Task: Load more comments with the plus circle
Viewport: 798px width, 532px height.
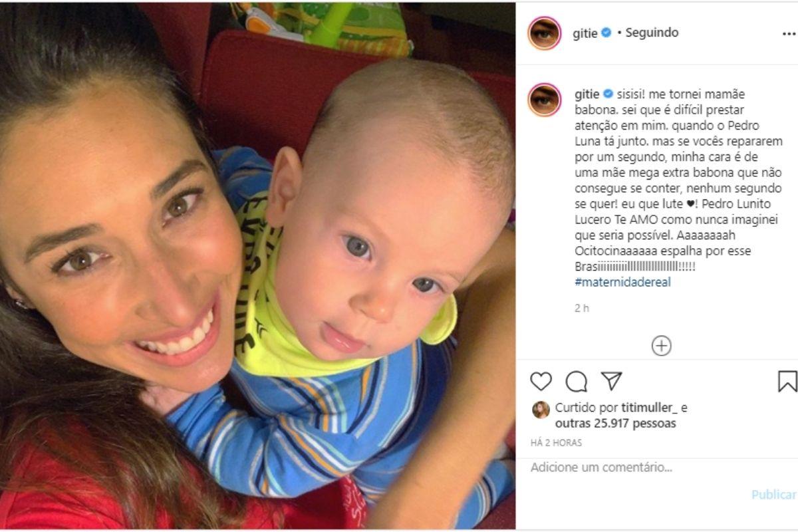Action: 661,346
